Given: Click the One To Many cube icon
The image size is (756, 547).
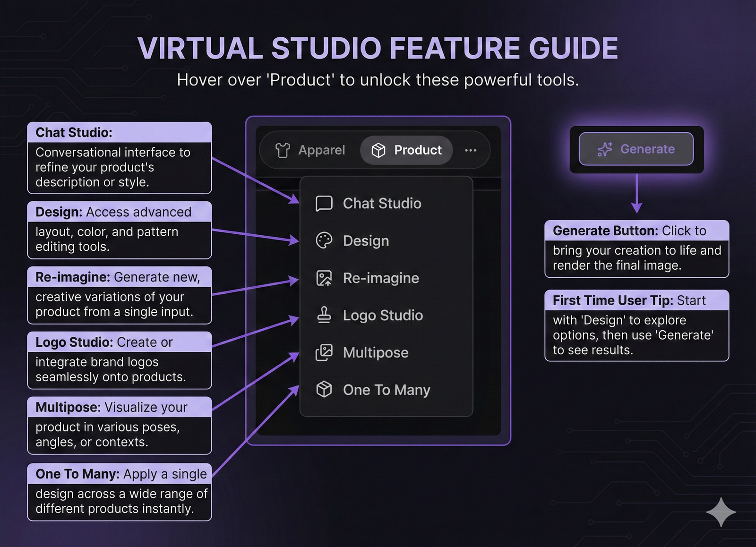Looking at the screenshot, I should coord(324,390).
